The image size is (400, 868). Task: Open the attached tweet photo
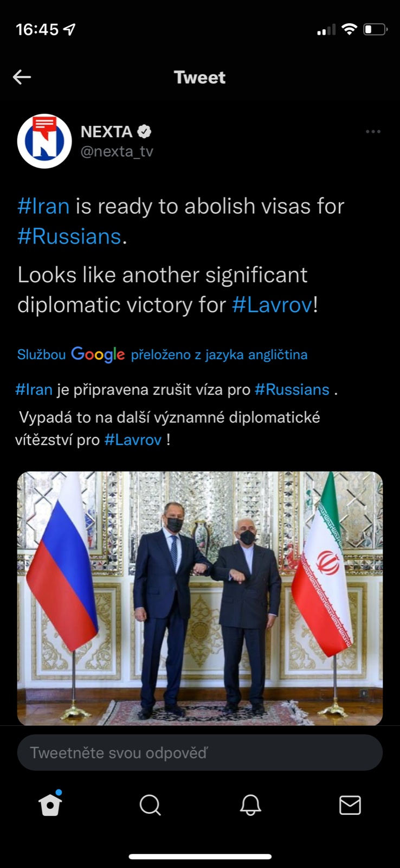[x=200, y=598]
